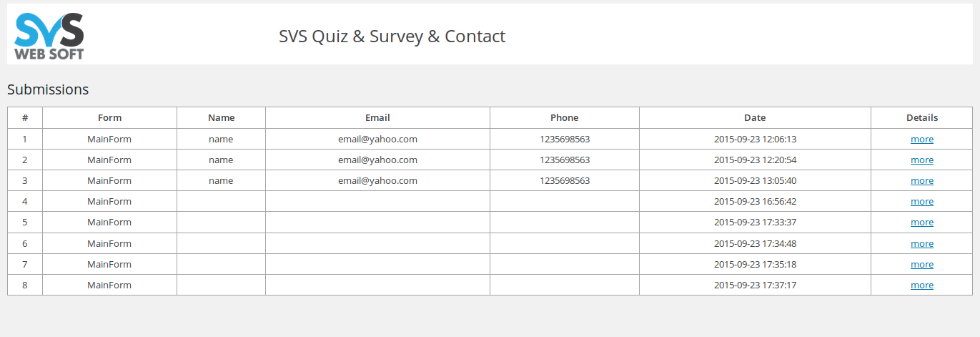Select email@yahoo.com in the first row
Image resolution: width=980 pixels, height=337 pixels.
click(377, 140)
